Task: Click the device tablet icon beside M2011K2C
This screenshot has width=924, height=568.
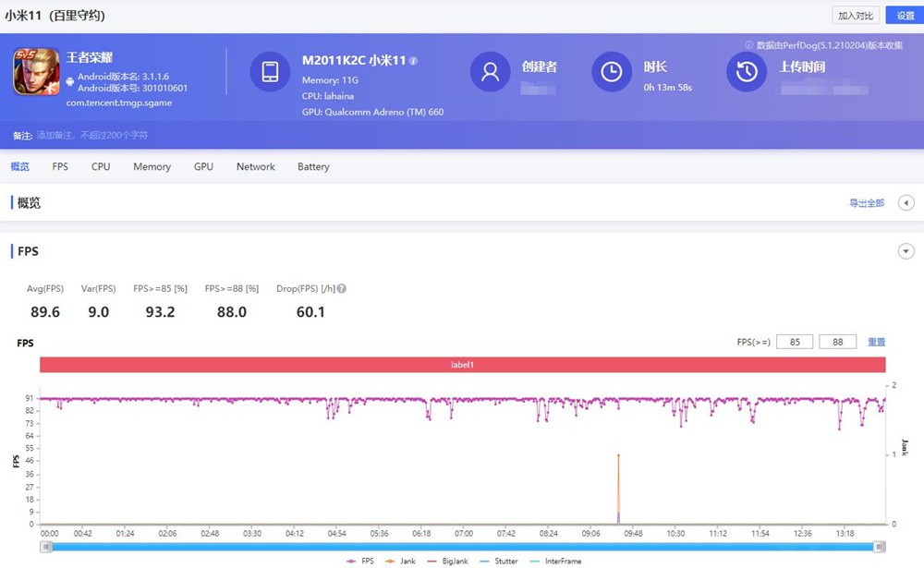Action: coord(270,71)
